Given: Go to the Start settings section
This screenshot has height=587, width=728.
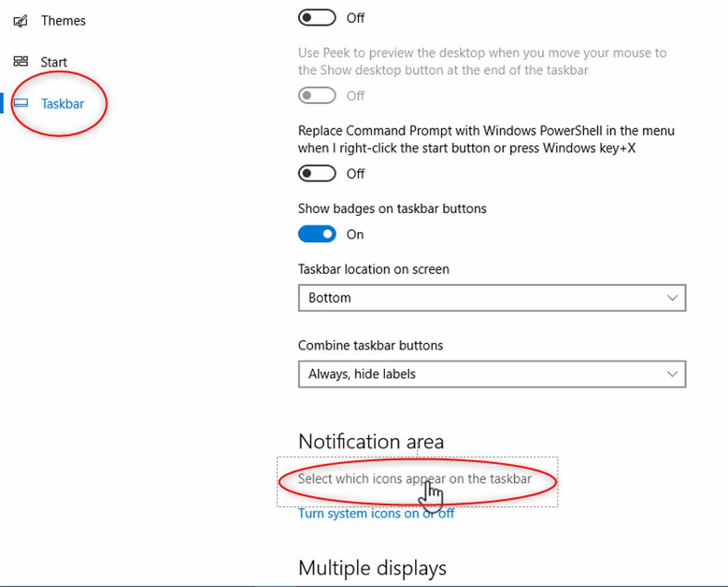Looking at the screenshot, I should point(54,62).
